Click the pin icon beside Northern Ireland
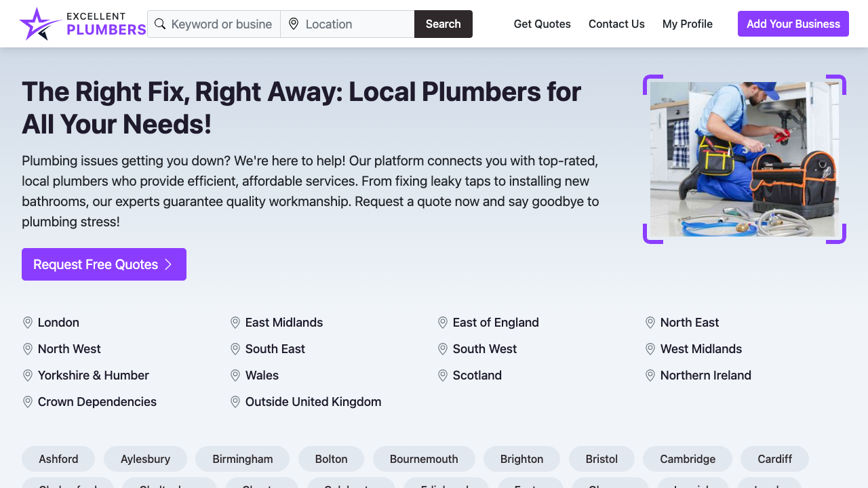The image size is (868, 488). coord(650,375)
